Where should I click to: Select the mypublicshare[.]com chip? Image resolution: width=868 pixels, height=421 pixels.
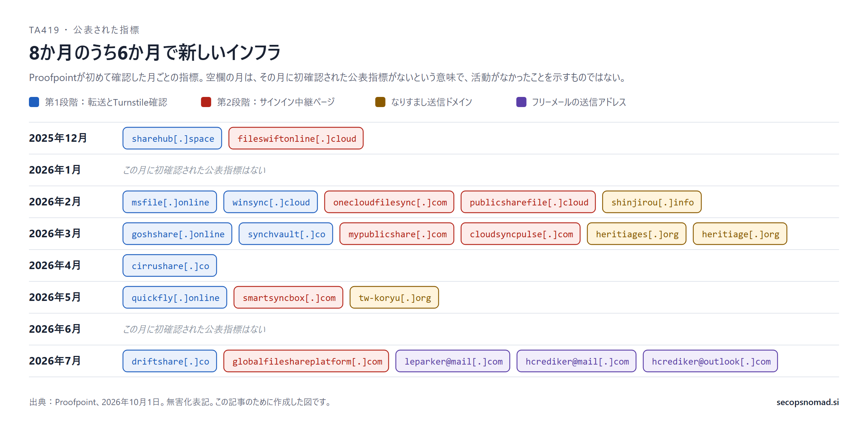pyautogui.click(x=397, y=234)
